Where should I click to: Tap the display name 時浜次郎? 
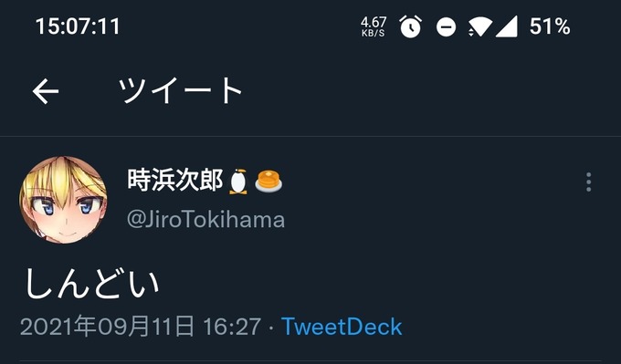174,181
